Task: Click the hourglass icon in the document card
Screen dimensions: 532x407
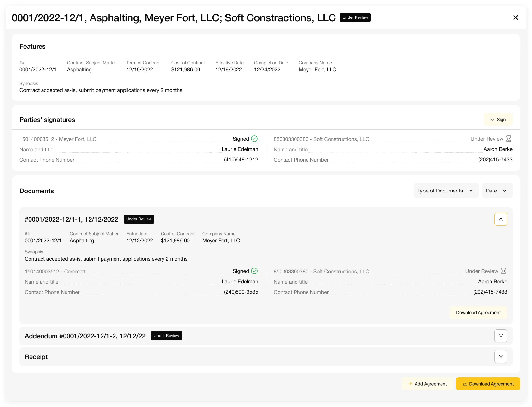Action: click(503, 271)
